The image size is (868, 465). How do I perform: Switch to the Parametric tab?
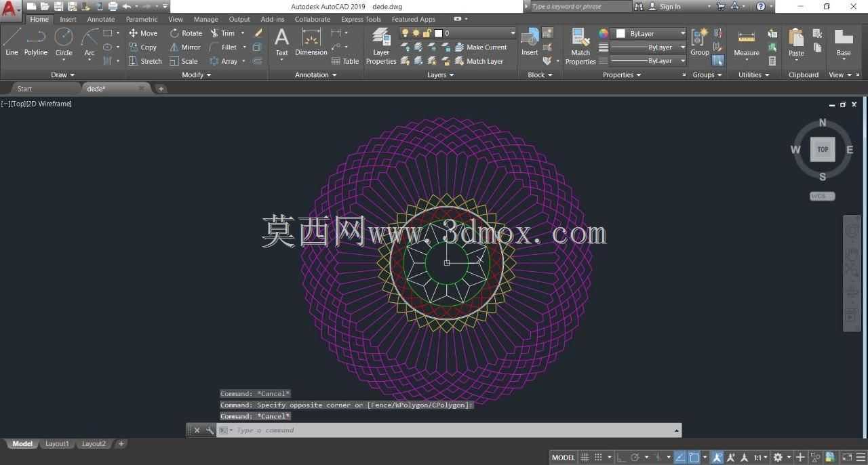[x=142, y=19]
